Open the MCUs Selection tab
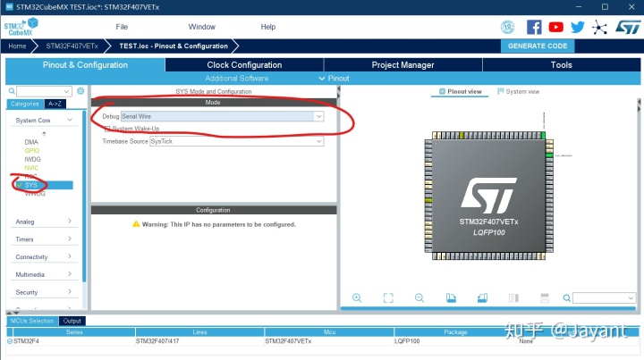This screenshot has width=644, height=360. click(x=32, y=321)
